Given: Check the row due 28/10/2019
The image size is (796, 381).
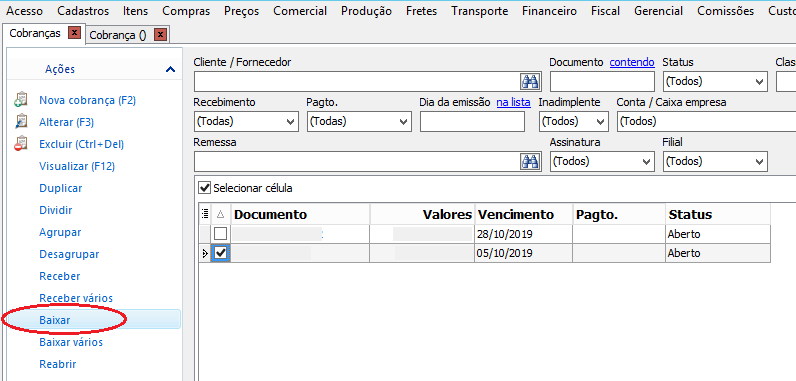Looking at the screenshot, I should 220,234.
